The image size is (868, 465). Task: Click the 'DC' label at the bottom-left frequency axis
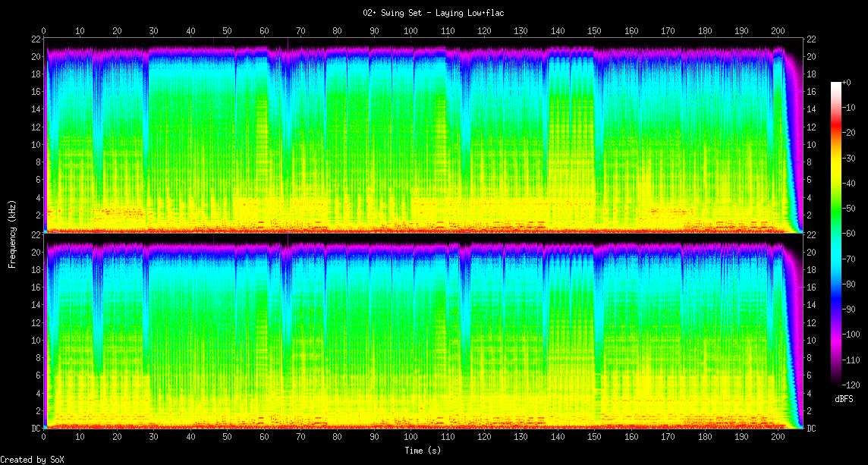coord(36,429)
